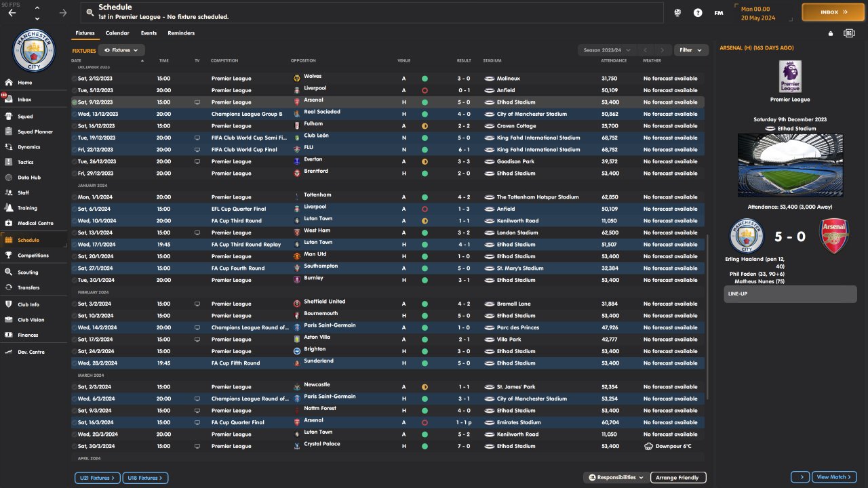Viewport: 868px width, 488px height.
Task: Click the BG scoreboard icon
Action: 849,33
